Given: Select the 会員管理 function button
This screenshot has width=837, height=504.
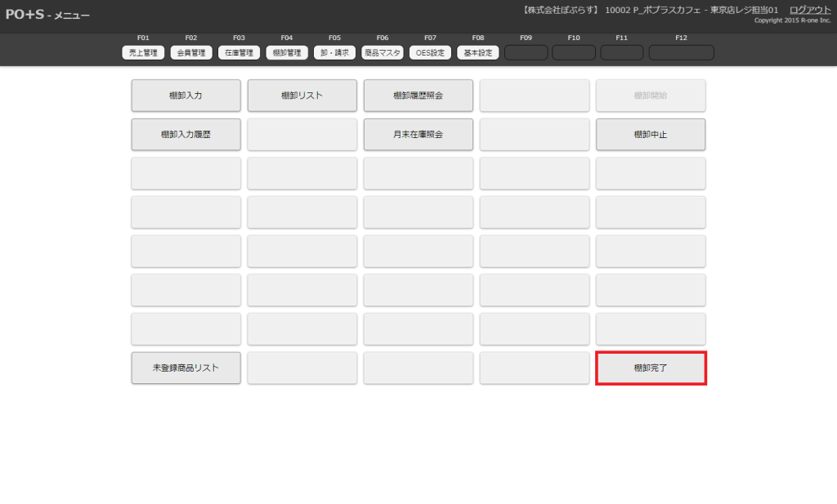Looking at the screenshot, I should coord(191,53).
